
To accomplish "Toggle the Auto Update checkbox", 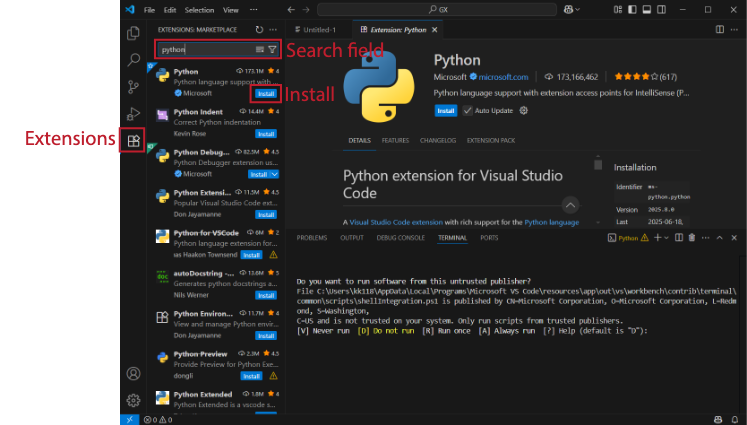I will pyautogui.click(x=467, y=111).
